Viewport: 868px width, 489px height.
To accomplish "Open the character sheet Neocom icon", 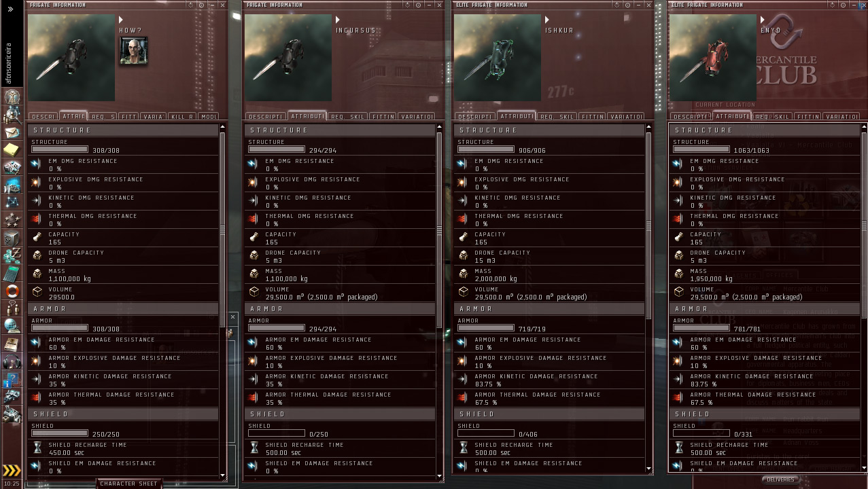I will (12, 96).
